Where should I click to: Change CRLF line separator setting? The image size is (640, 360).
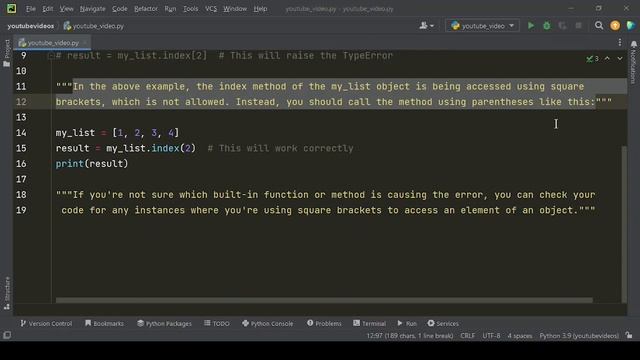pyautogui.click(x=467, y=336)
